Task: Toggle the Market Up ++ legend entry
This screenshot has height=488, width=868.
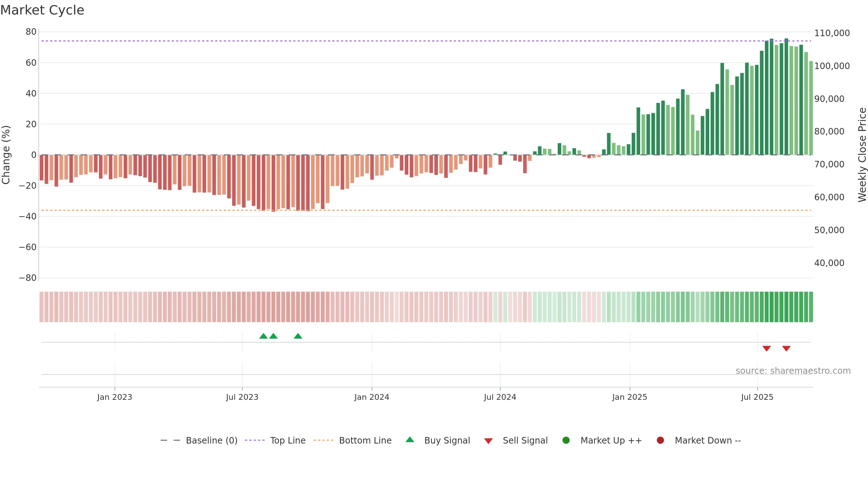Action: (x=602, y=440)
